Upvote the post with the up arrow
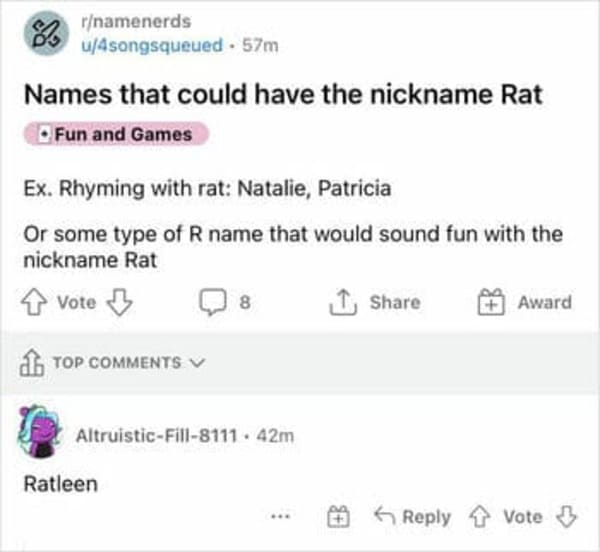 [34, 302]
